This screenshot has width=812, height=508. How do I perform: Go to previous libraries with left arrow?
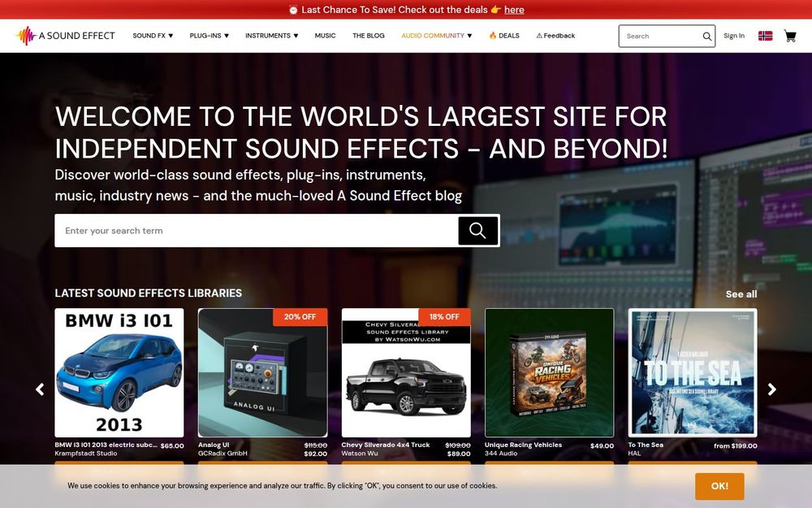[40, 389]
